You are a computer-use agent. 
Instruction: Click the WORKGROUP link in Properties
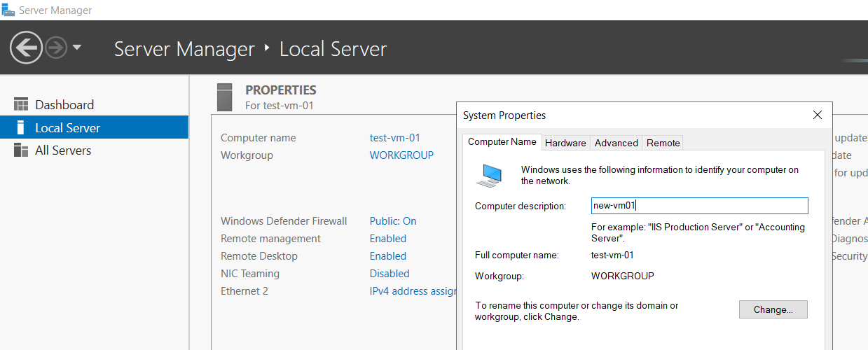[401, 155]
